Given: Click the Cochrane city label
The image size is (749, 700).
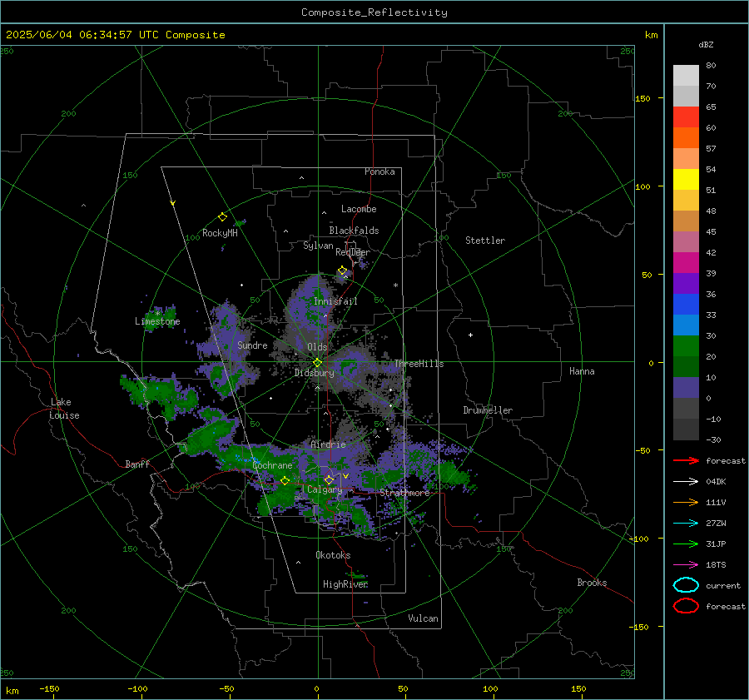Looking at the screenshot, I should pos(272,465).
